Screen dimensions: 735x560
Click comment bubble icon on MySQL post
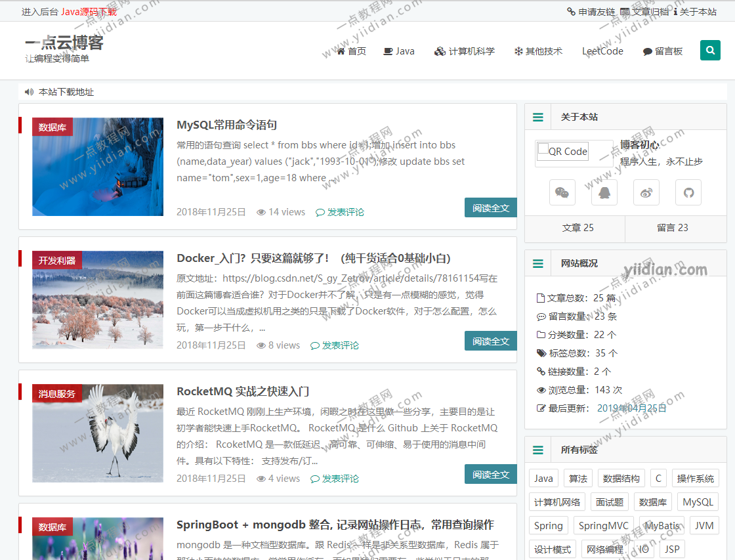[x=320, y=213]
